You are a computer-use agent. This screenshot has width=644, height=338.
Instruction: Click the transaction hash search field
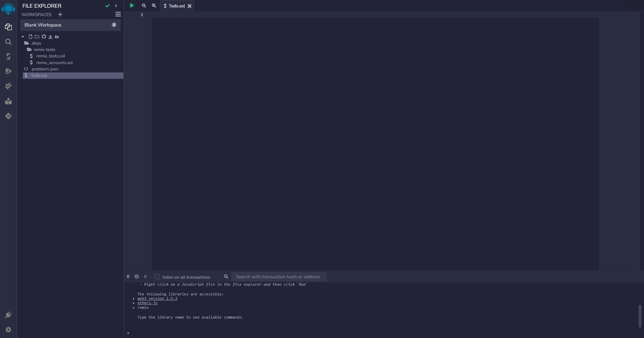(x=278, y=277)
